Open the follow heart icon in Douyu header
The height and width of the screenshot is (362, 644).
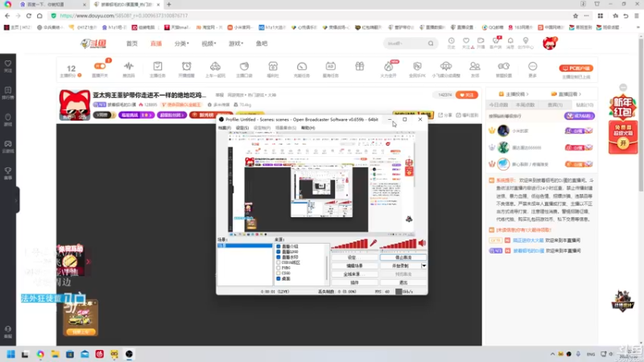coord(466,41)
